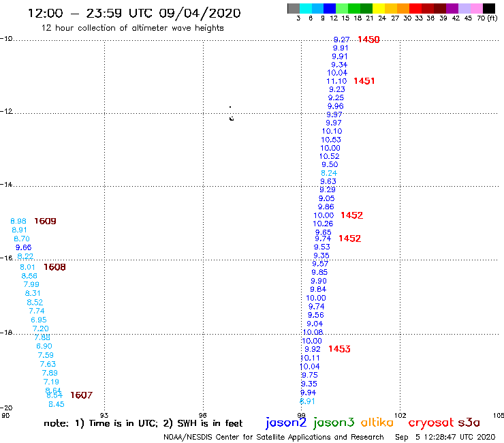This screenshot has height=443, width=504.
Task: Click the 10.52 wave height value
Action: [329, 156]
